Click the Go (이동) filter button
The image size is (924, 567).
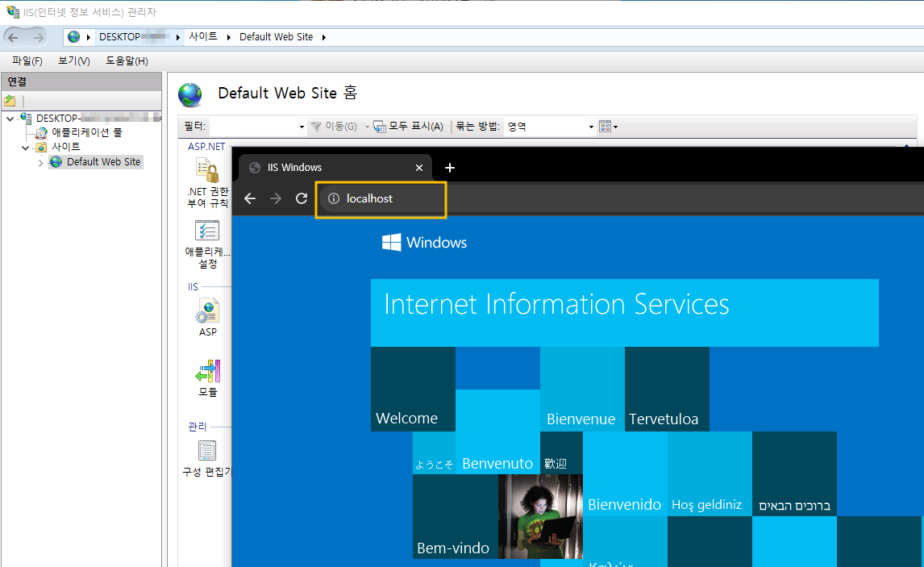(x=334, y=126)
